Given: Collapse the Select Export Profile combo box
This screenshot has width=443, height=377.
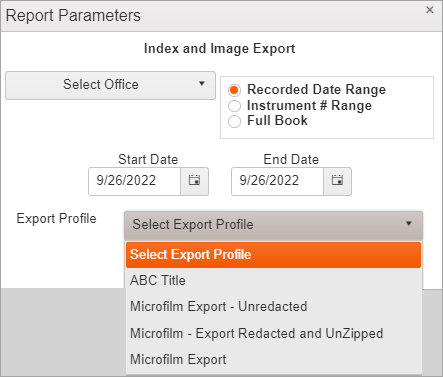Looking at the screenshot, I should pyautogui.click(x=273, y=225).
